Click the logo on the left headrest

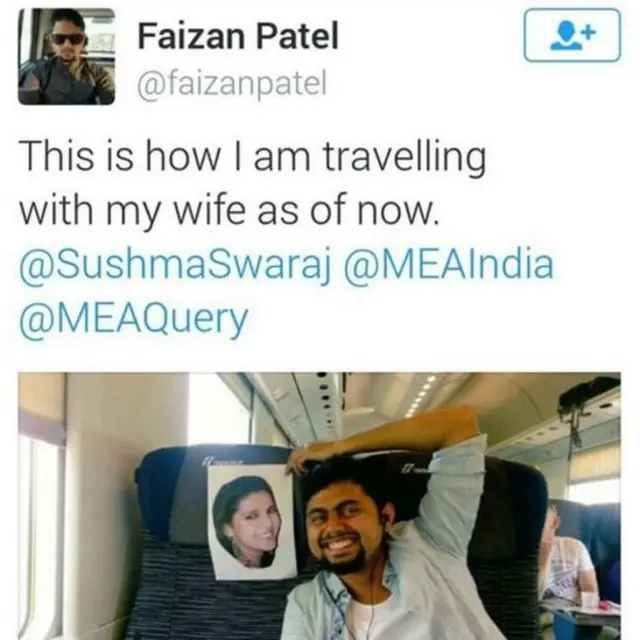222,461
